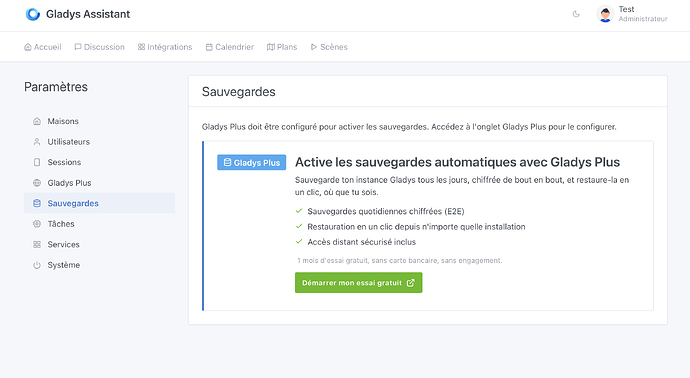Open Services in the settings sidebar
The image size is (690, 378).
click(x=99, y=244)
